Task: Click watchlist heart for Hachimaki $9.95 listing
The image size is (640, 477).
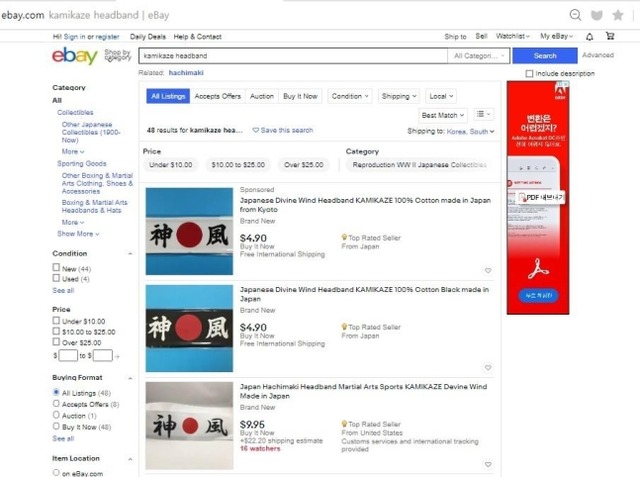Action: [x=488, y=464]
